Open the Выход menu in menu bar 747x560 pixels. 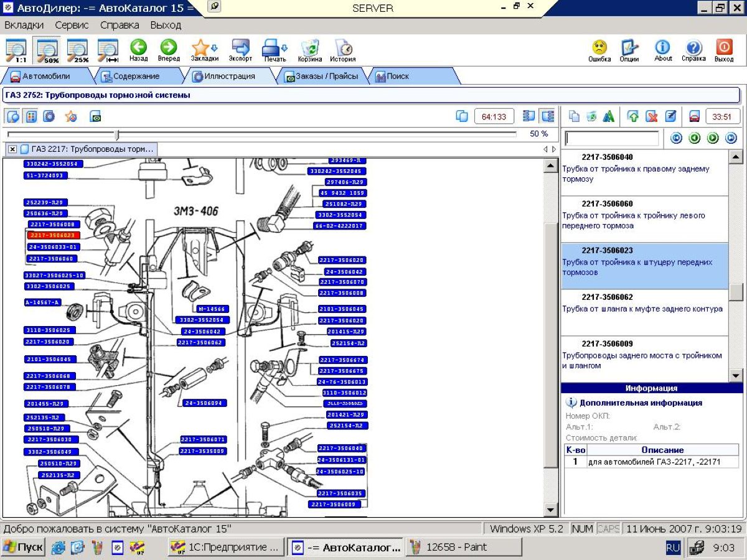(166, 25)
